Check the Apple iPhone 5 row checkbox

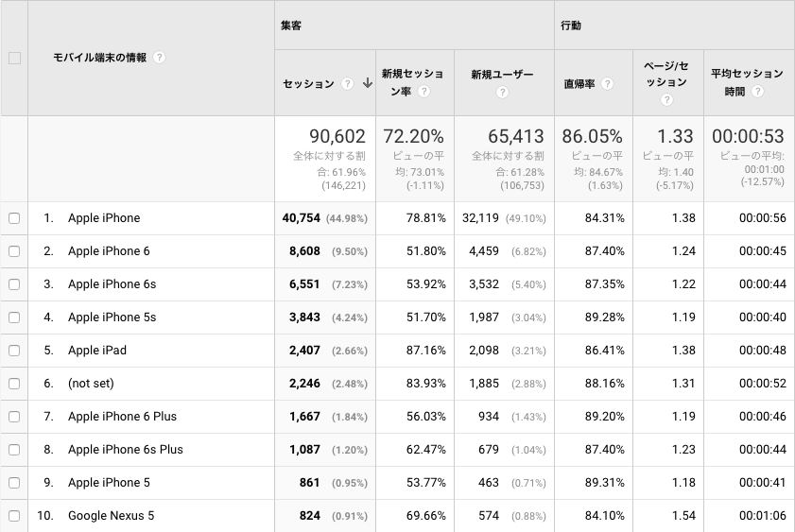14,483
